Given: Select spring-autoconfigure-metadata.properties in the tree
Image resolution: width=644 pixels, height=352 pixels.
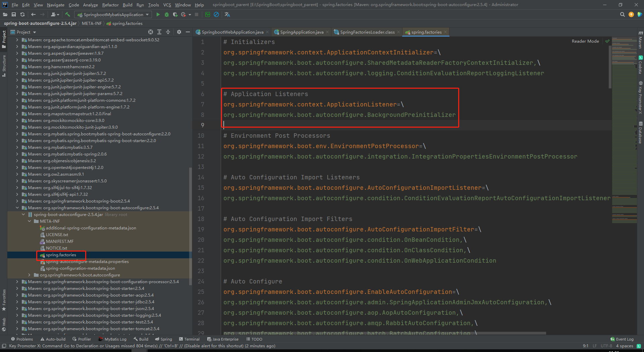Looking at the screenshot, I should (87, 261).
